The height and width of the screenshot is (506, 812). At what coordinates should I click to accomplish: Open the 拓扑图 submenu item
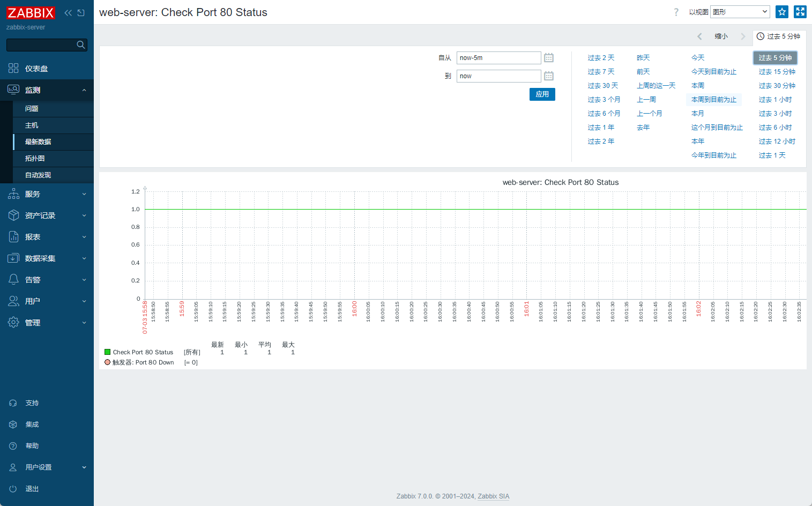point(53,159)
